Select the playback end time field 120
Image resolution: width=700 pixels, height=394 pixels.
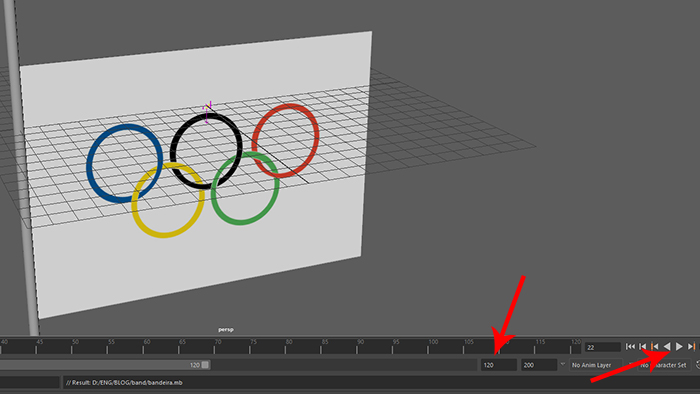point(499,365)
